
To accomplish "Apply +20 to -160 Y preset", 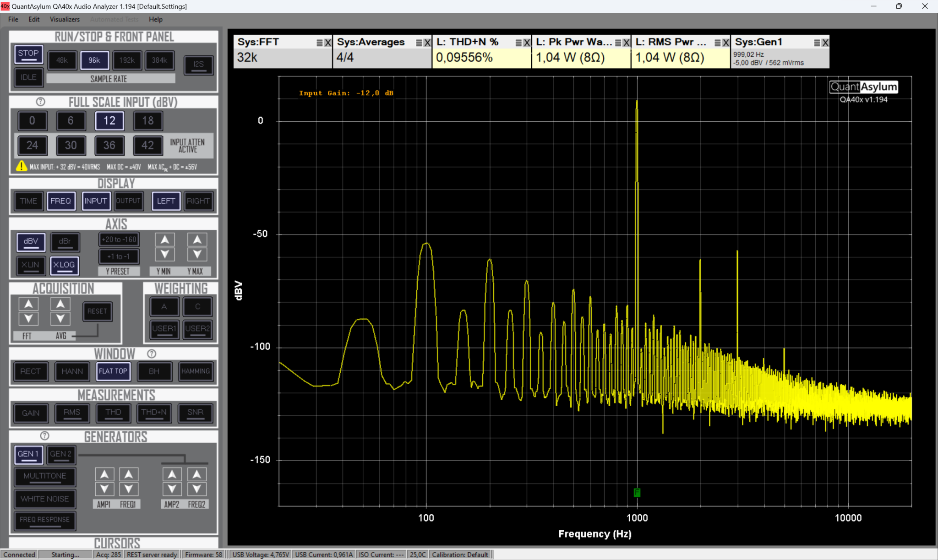I will click(119, 239).
